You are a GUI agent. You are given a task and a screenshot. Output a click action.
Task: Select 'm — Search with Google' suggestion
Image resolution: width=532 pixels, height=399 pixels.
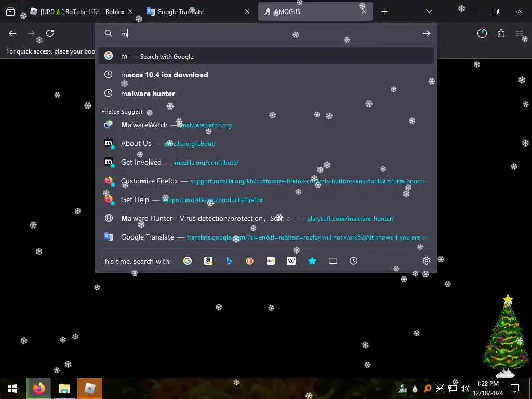[266, 56]
